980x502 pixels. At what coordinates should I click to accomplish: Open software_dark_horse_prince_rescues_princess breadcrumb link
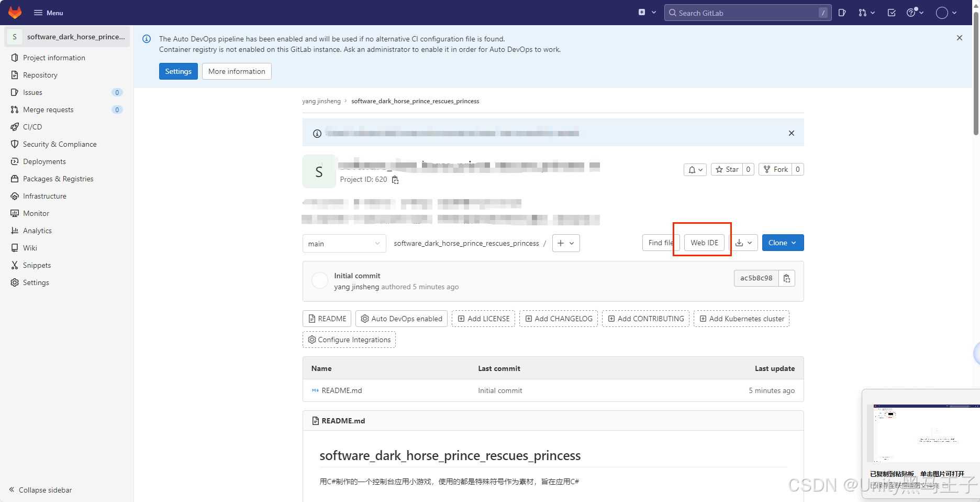point(415,101)
